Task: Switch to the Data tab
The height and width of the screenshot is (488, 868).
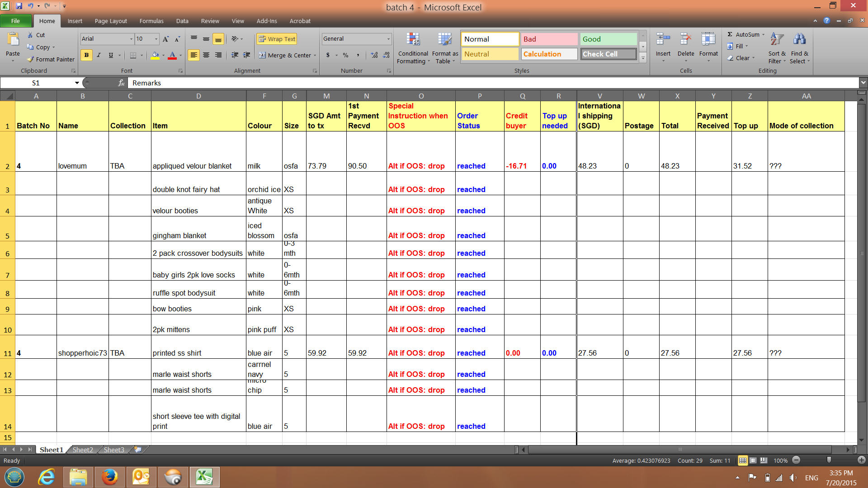Action: click(182, 21)
